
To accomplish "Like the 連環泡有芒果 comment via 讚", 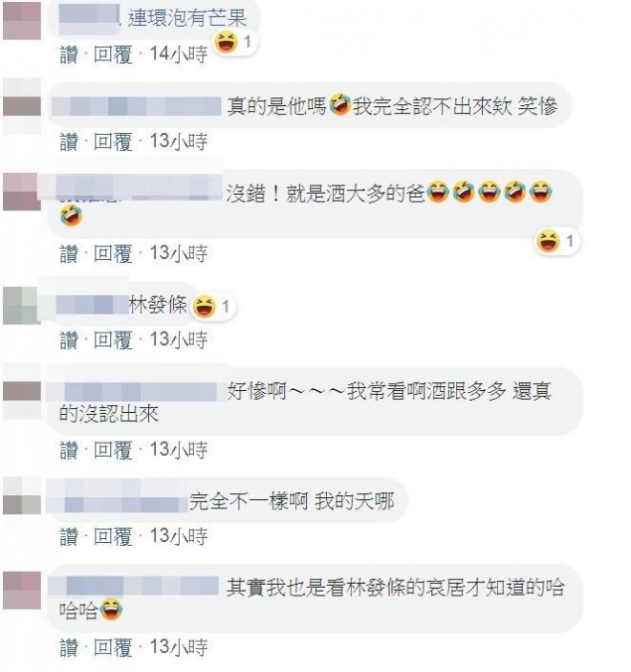I will 69,54.
